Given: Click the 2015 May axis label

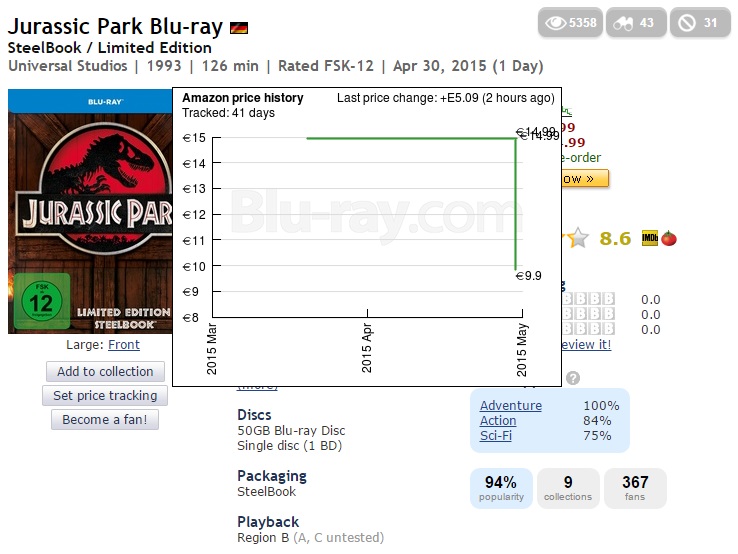Looking at the screenshot, I should tap(521, 350).
